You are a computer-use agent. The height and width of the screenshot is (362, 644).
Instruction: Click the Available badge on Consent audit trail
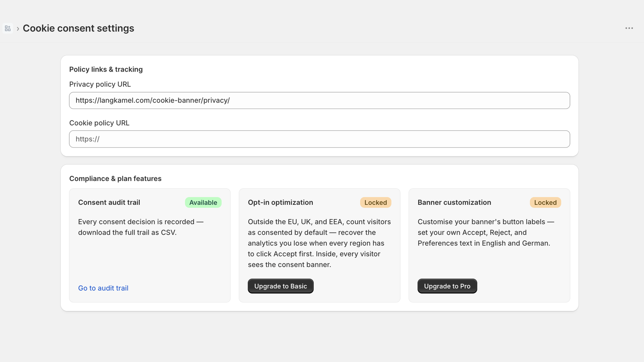(x=203, y=203)
